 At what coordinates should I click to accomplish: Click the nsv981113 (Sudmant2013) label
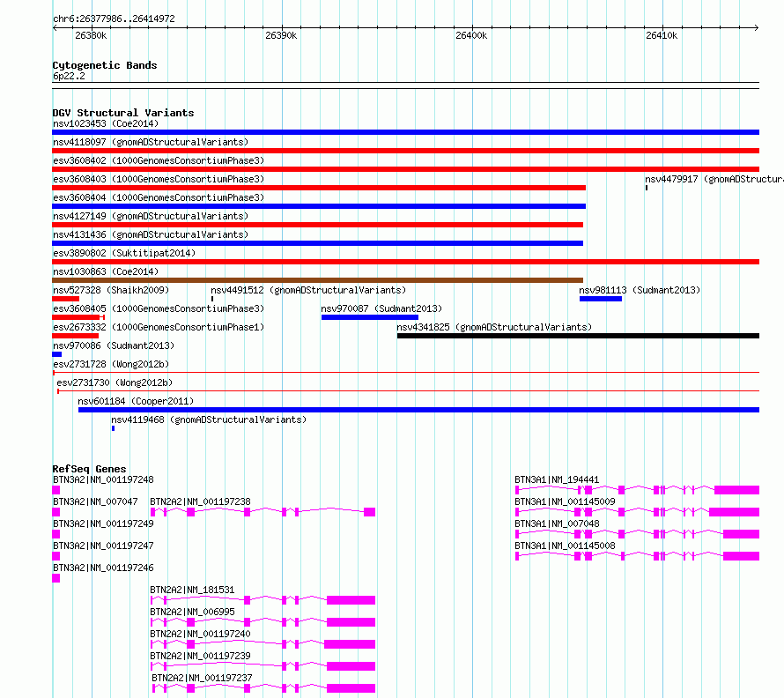coord(640,290)
